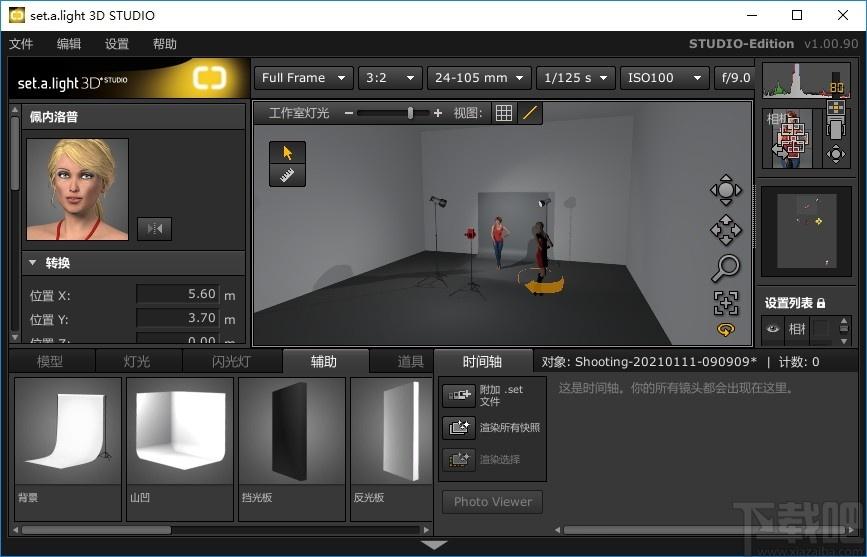The height and width of the screenshot is (557, 867).
Task: Collapse the 转换 transform section
Action: point(33,263)
